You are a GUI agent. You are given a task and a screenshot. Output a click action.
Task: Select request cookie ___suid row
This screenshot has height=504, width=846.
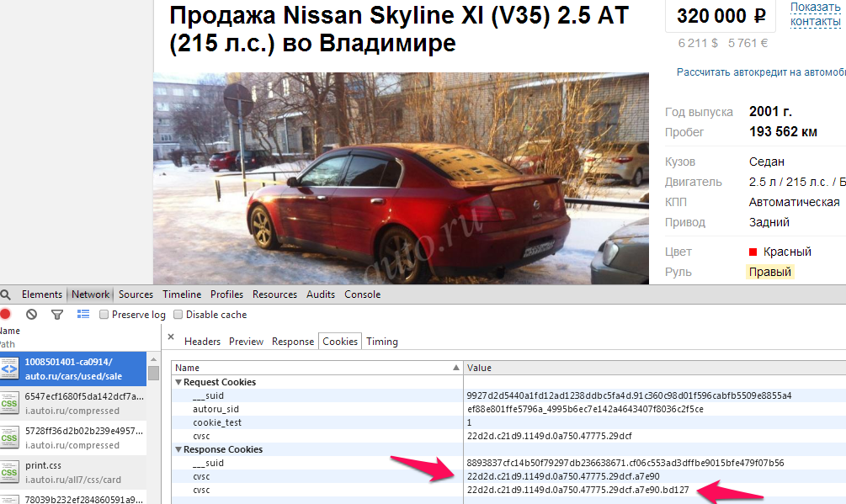508,395
